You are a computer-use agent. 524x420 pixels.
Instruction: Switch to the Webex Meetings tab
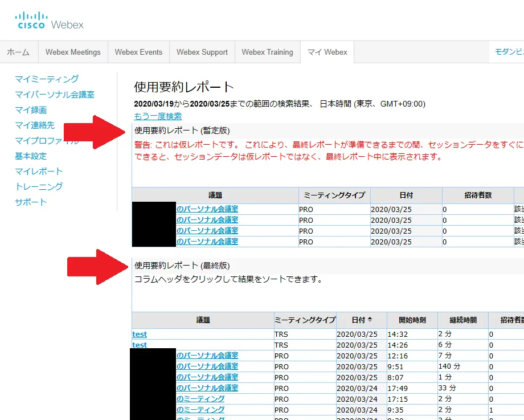pyautogui.click(x=73, y=52)
